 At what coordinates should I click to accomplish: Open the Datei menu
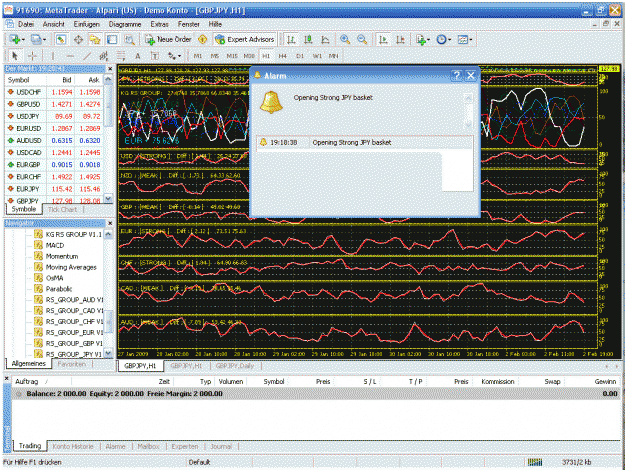(26, 24)
